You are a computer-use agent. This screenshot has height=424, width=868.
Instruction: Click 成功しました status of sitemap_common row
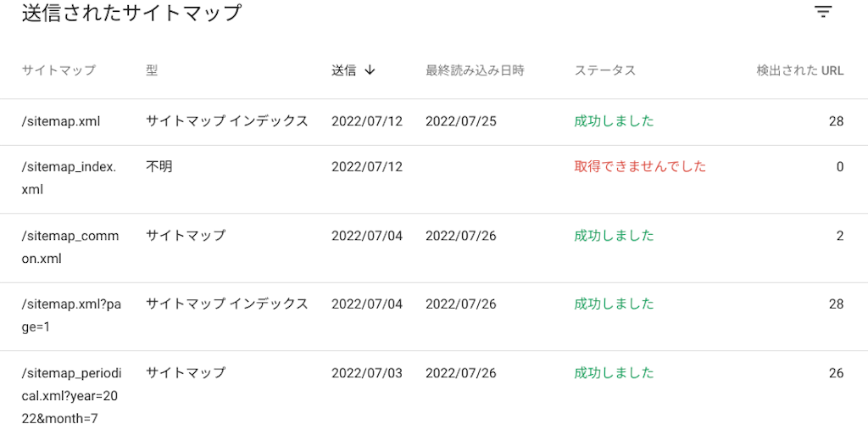[x=614, y=236]
